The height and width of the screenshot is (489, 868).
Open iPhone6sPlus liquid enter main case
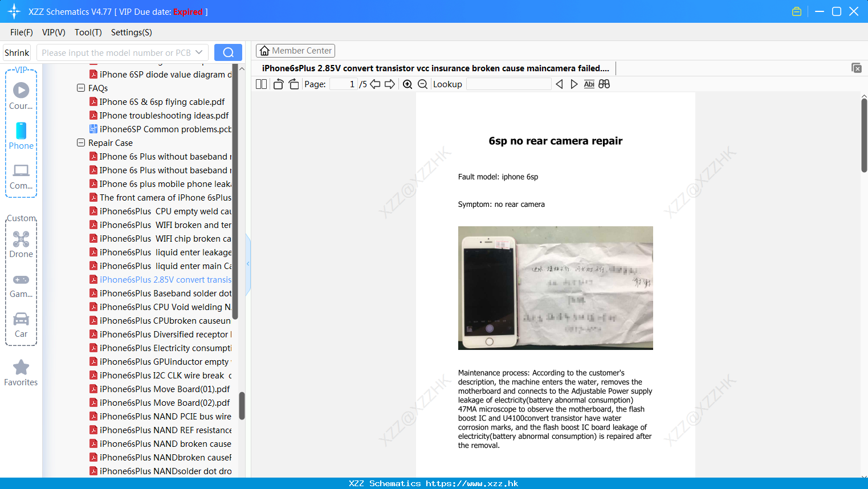(161, 266)
